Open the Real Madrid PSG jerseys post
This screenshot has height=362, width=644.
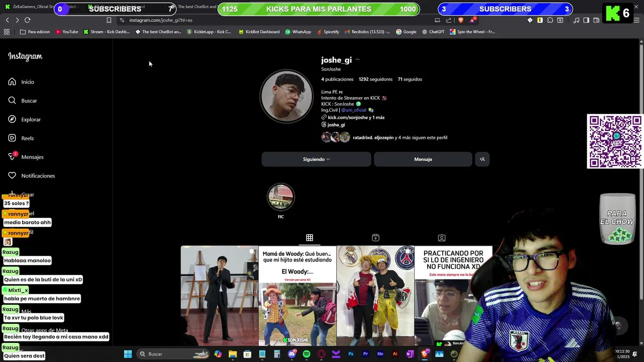pos(375,296)
